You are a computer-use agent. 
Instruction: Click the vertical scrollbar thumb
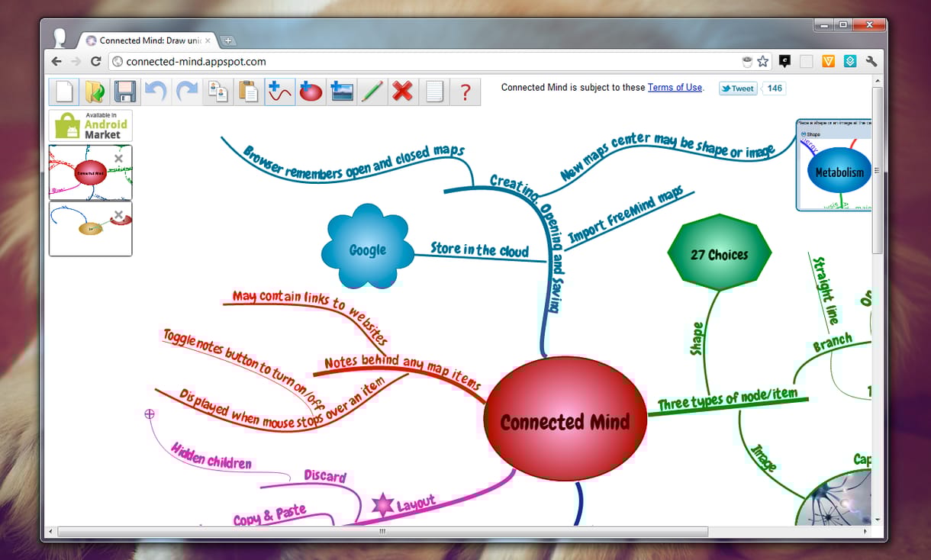point(878,170)
